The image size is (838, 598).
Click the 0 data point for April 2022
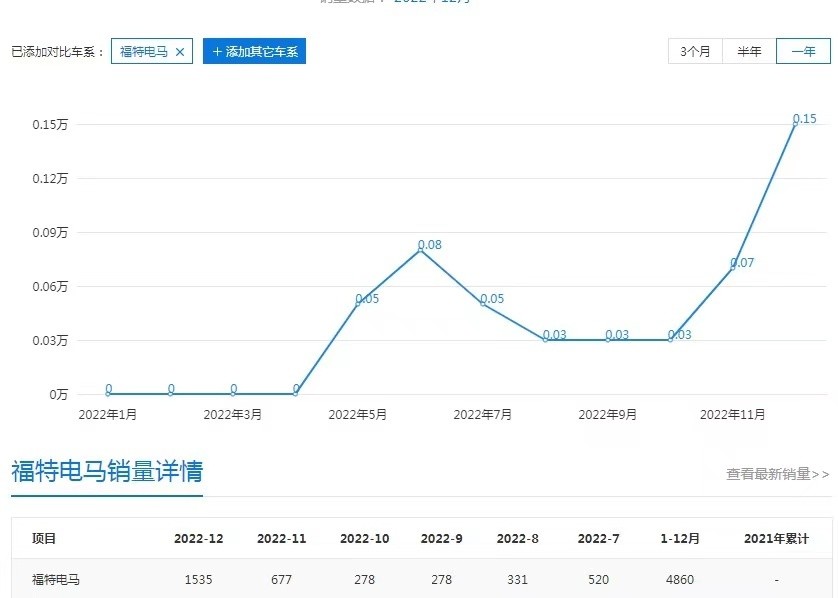tap(296, 394)
